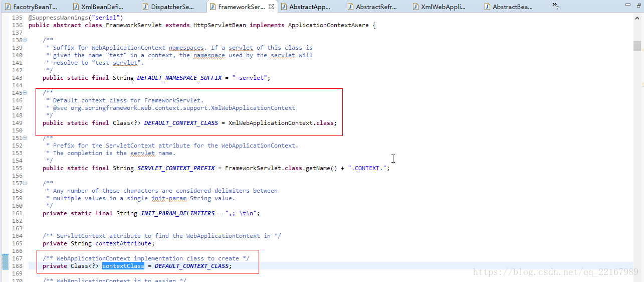Click the DEFAULT_NAMESPACE_SUFFIX constant
Image resolution: width=644 pixels, height=282 pixels.
click(x=179, y=78)
